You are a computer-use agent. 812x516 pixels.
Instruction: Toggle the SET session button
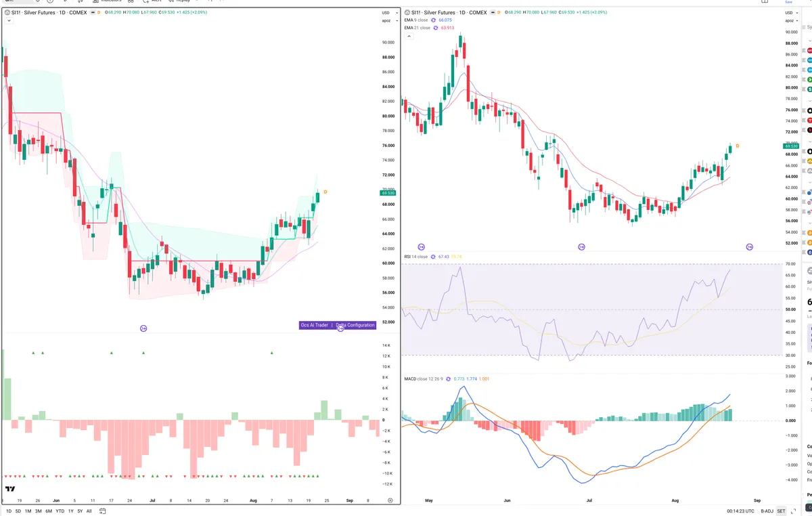pos(781,511)
